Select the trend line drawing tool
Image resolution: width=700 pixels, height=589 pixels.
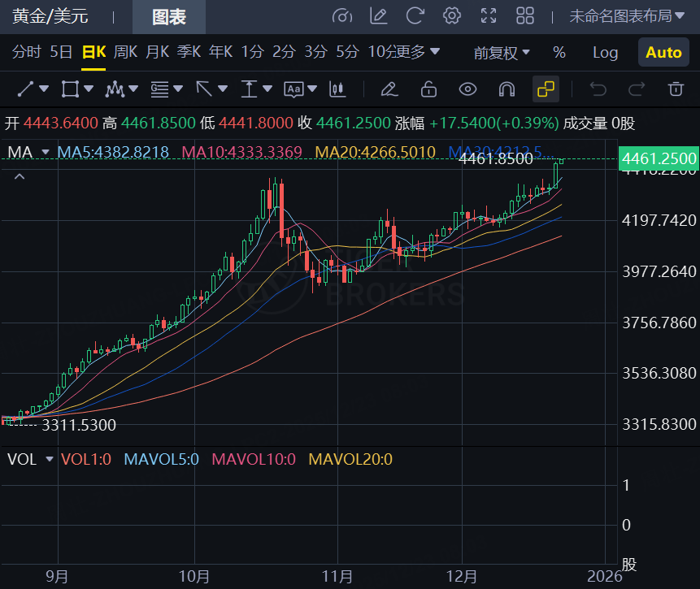pos(26,89)
